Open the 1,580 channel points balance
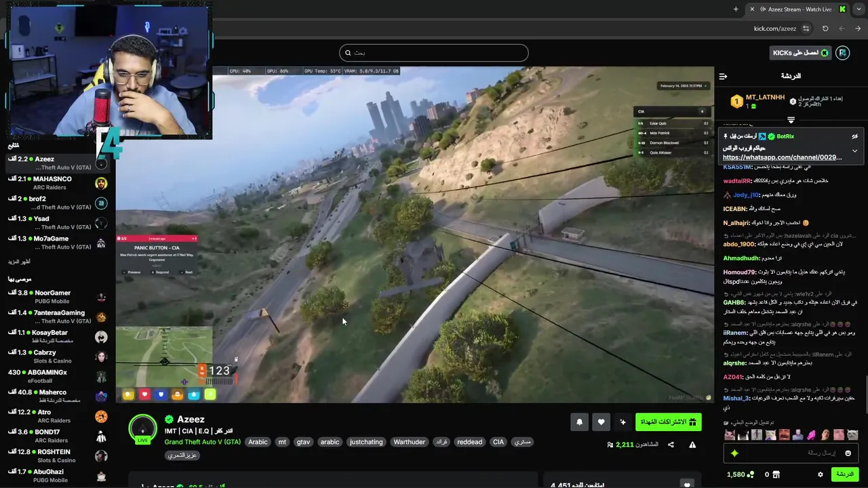The height and width of the screenshot is (488, 868). [740, 474]
